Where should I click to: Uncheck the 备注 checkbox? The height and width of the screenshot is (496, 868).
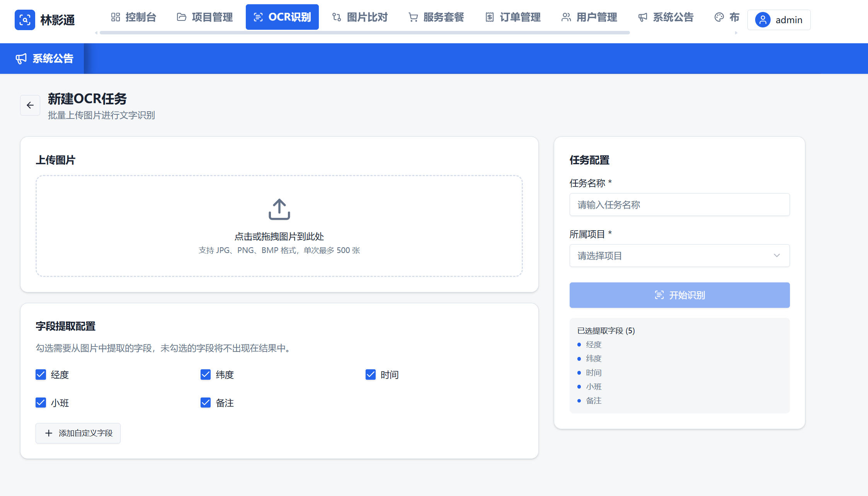[x=206, y=403]
